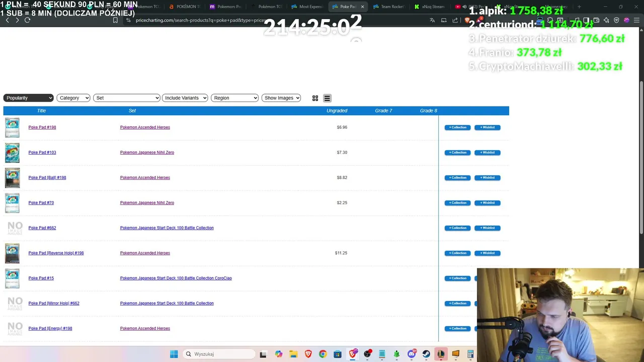This screenshot has height=362, width=644.
Task: Switch to the Team Rocket browser tab
Action: tap(389, 7)
